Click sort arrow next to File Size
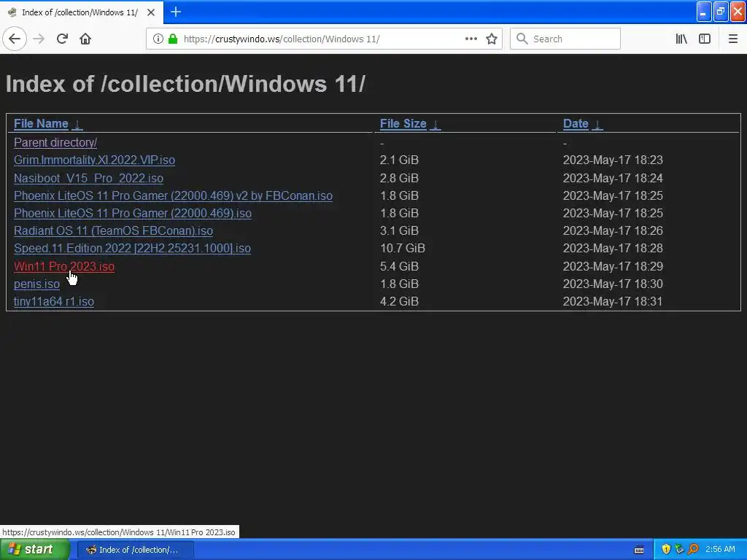This screenshot has width=747, height=560. (x=436, y=124)
